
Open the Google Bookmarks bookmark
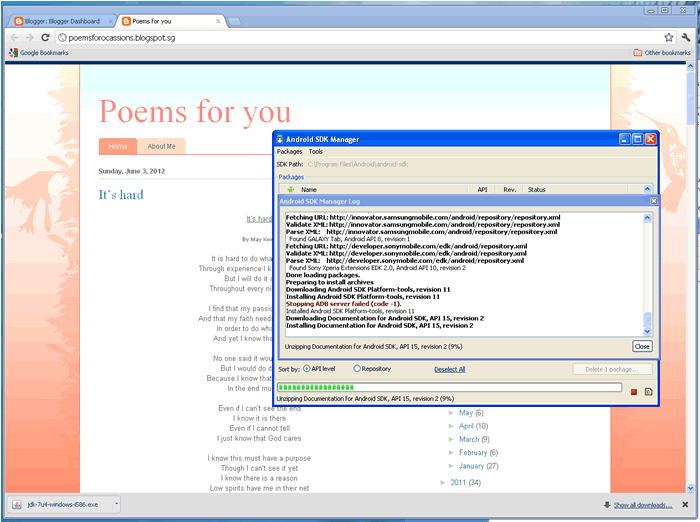coord(39,53)
